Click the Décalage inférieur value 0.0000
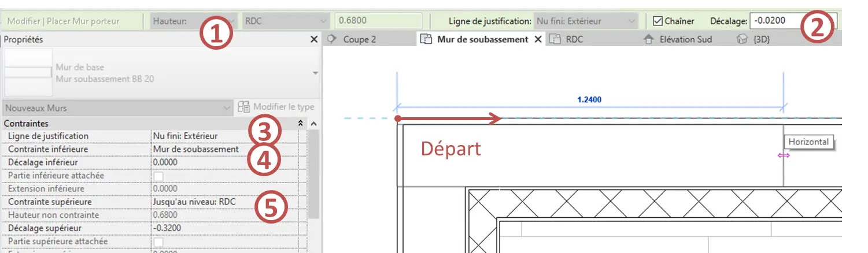868x253 pixels. click(x=224, y=162)
